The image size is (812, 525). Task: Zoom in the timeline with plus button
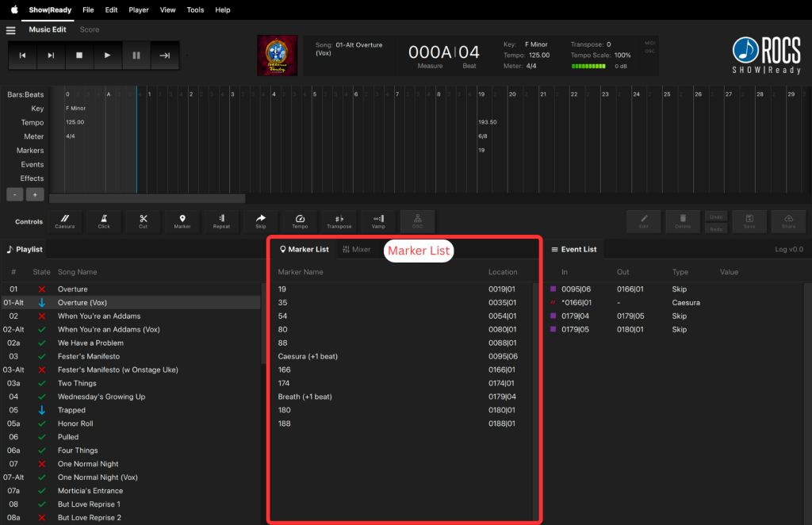[x=34, y=194]
